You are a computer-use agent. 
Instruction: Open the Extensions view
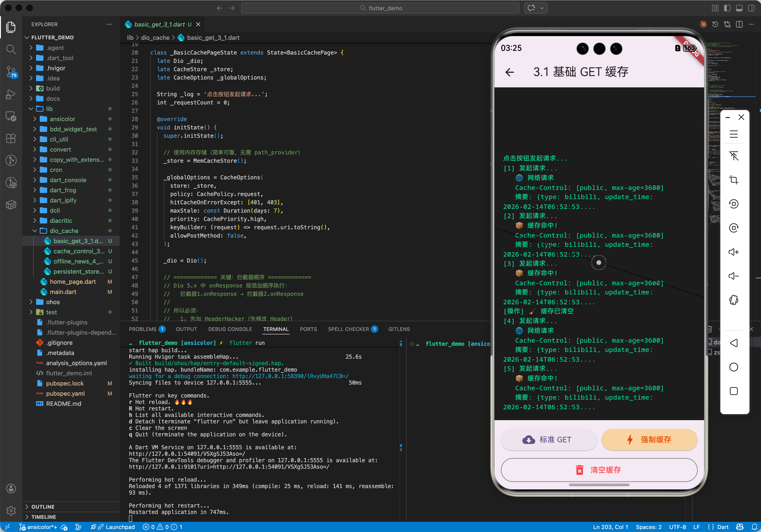(x=11, y=139)
